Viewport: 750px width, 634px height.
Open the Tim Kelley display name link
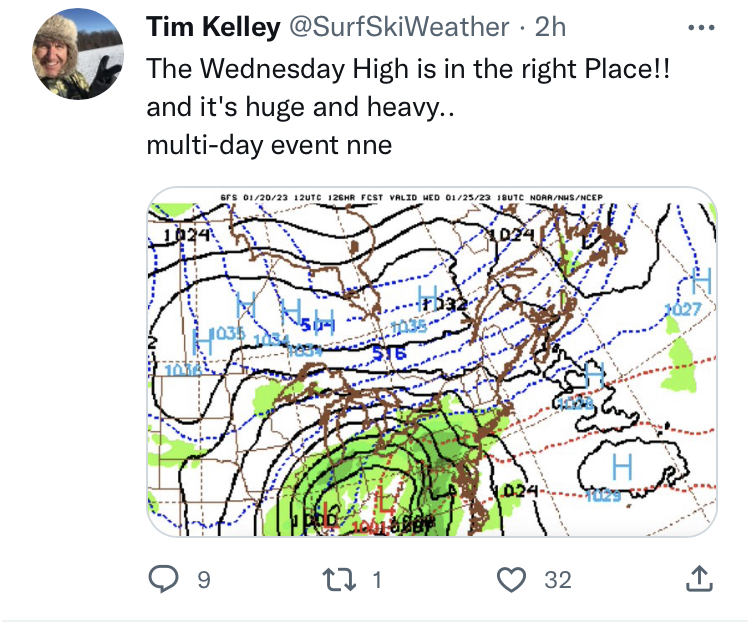(x=212, y=28)
